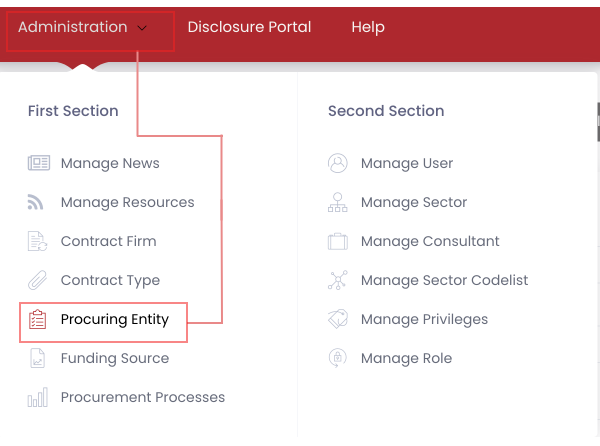The height and width of the screenshot is (446, 600).
Task: Open Manage Sector Codelist option
Action: [444, 281]
